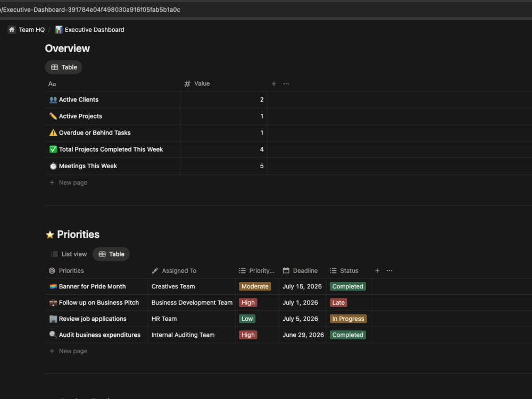
Task: Click Completed status for Banner for Pride Month
Action: [x=348, y=287]
